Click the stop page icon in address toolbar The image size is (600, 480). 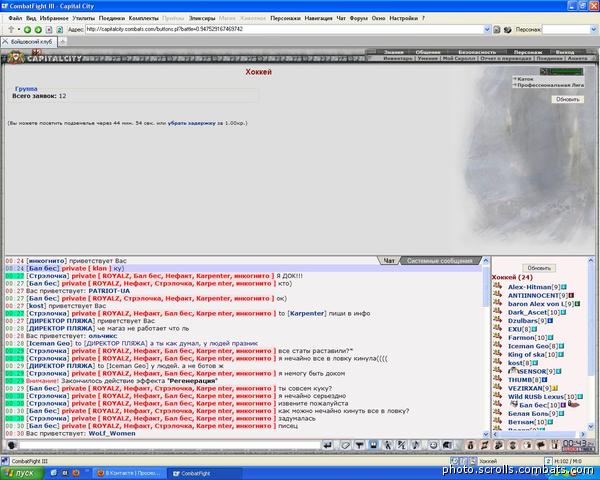[x=49, y=29]
